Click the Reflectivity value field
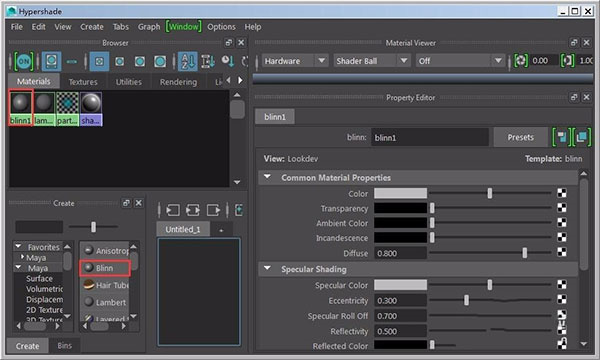The height and width of the screenshot is (360, 600). [x=400, y=331]
